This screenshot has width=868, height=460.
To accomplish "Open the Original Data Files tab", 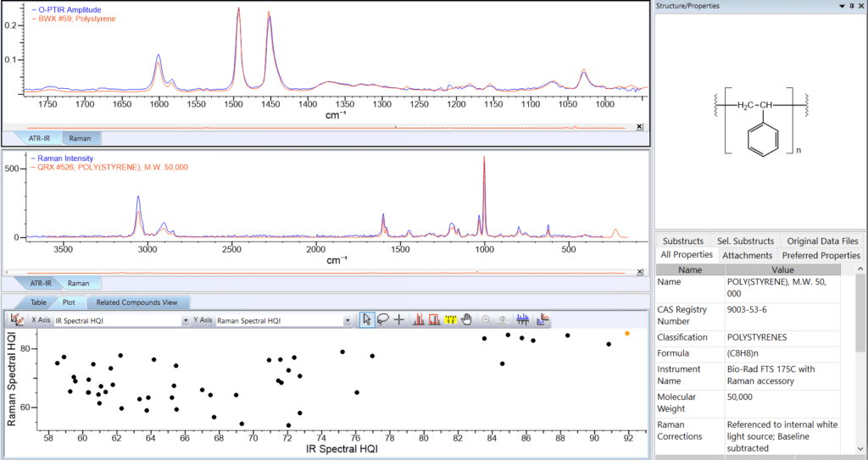I will (822, 241).
